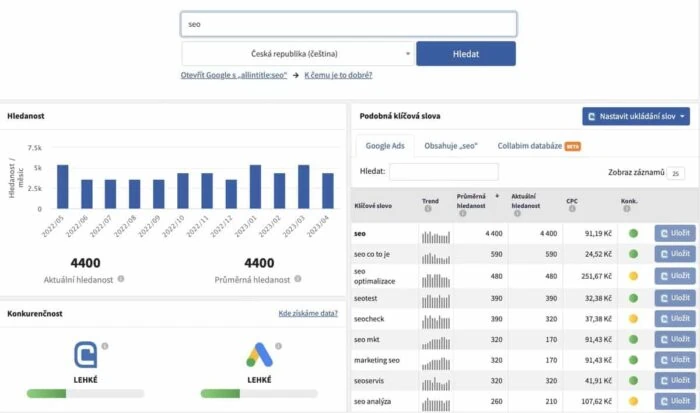Click info icon under CPC column header
The width and height of the screenshot is (700, 413).
tap(571, 209)
